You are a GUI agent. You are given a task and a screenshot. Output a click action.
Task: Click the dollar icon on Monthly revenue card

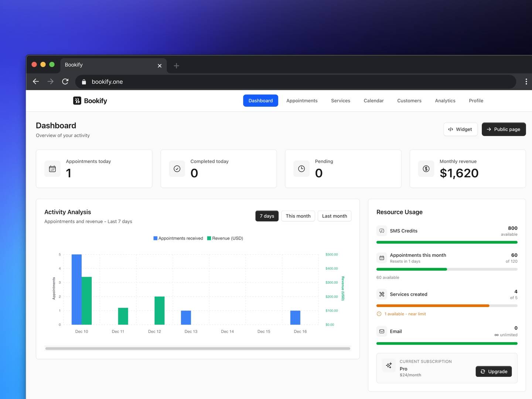click(x=426, y=168)
